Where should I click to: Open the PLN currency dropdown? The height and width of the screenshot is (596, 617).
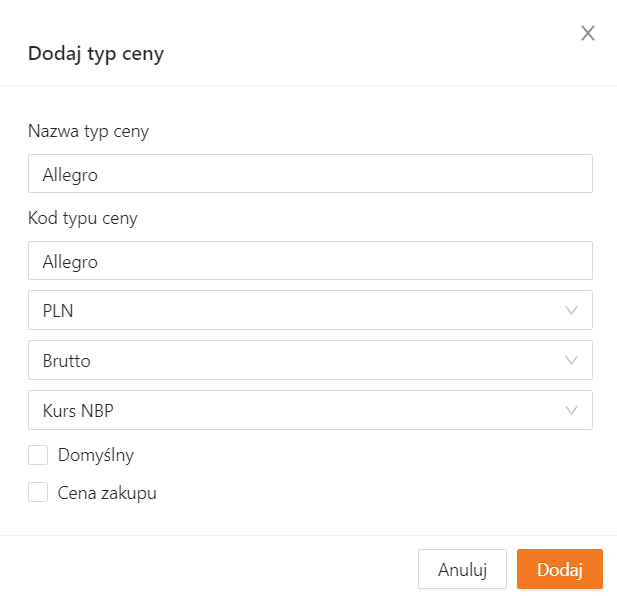tap(310, 310)
